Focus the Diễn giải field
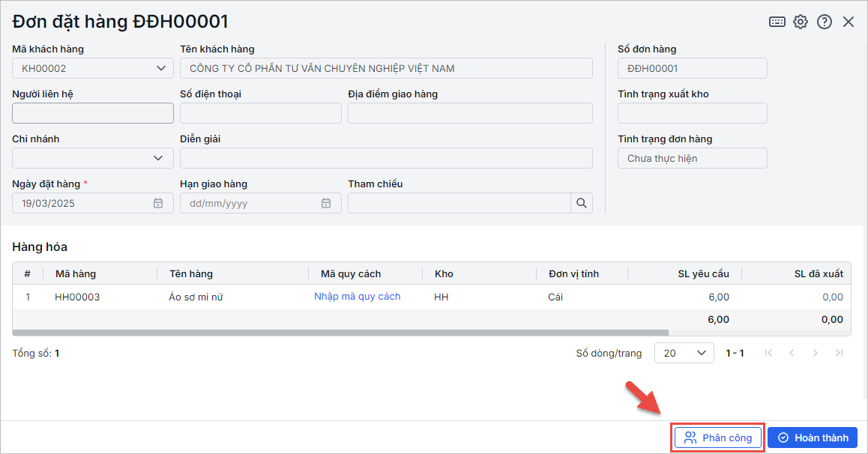The height and width of the screenshot is (454, 868). [x=386, y=158]
